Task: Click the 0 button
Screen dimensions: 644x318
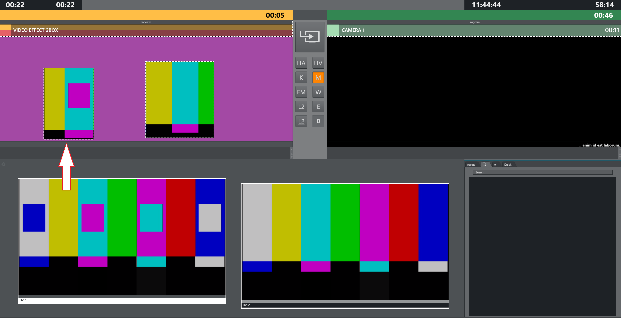Action: (x=318, y=121)
